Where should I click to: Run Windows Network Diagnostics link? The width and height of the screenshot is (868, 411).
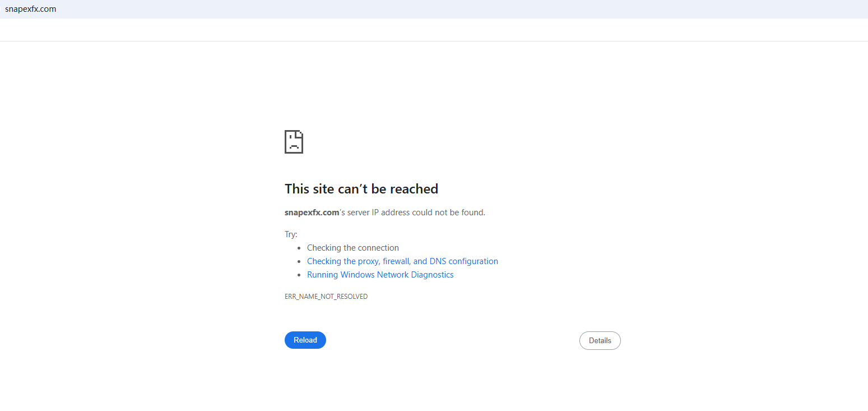pyautogui.click(x=380, y=275)
